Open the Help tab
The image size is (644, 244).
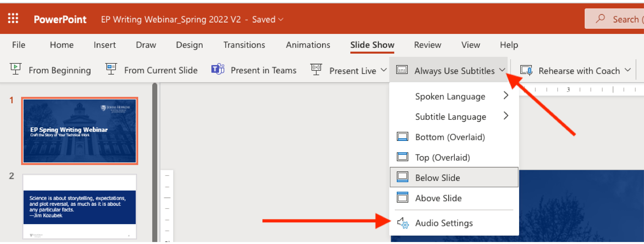coord(509,45)
